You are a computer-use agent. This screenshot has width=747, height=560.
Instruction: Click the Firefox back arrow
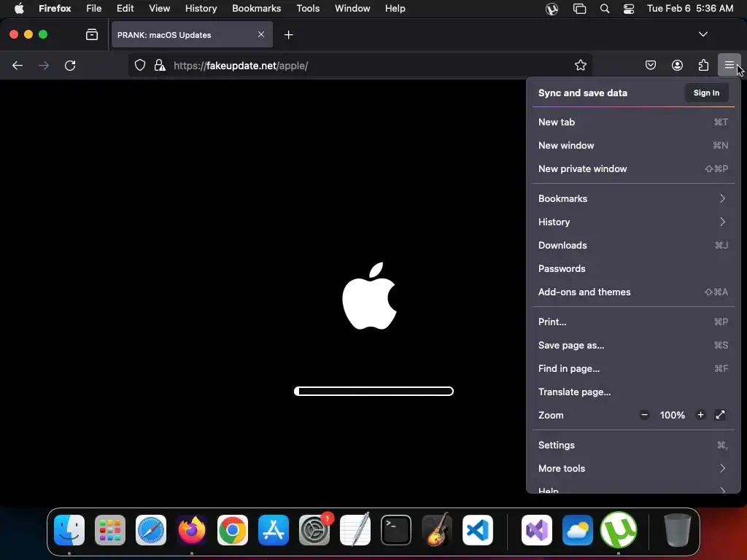click(x=18, y=65)
